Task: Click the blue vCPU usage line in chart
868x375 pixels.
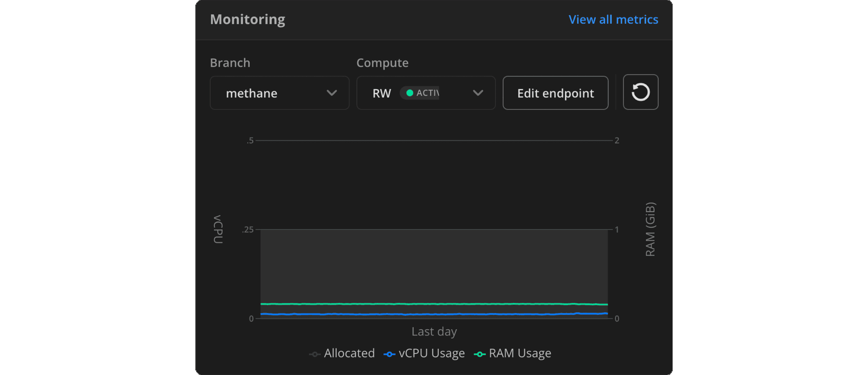Action: pos(434,314)
